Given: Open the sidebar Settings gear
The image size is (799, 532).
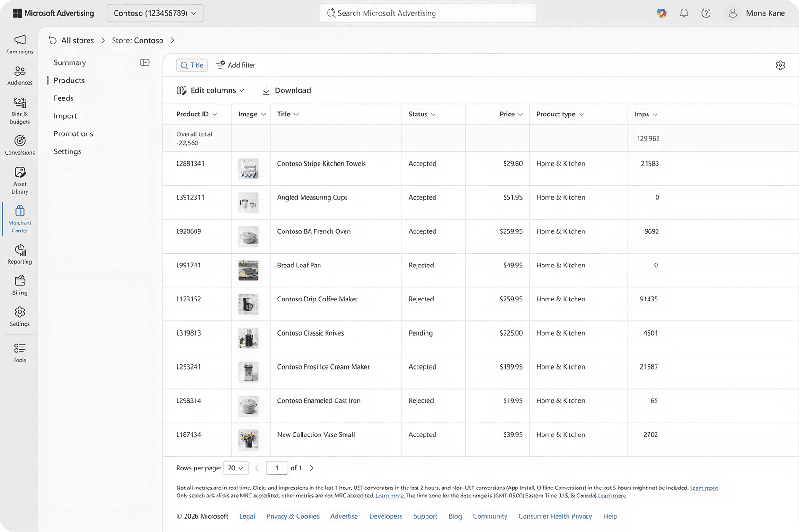Looking at the screenshot, I should pyautogui.click(x=19, y=317).
